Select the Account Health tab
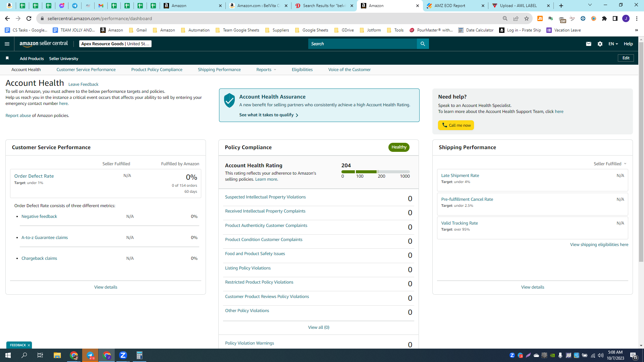 [26, 70]
